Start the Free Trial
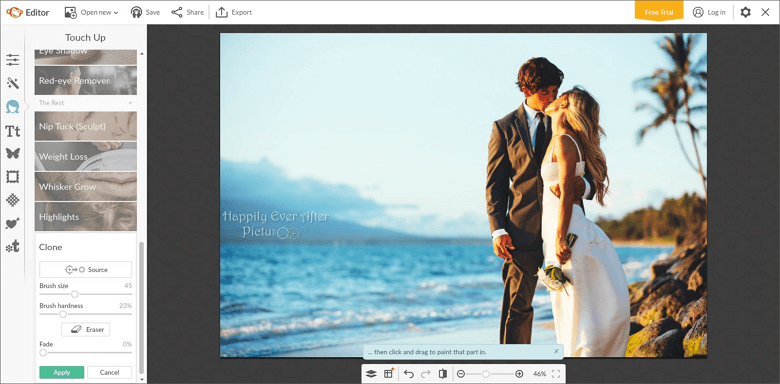The height and width of the screenshot is (384, 780). (x=659, y=12)
